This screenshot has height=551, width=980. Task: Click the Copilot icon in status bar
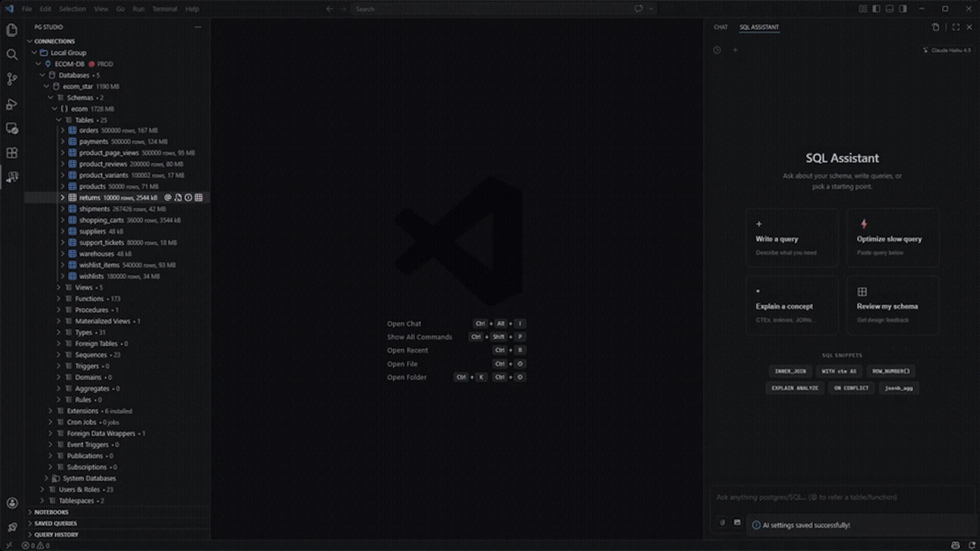tap(956, 545)
